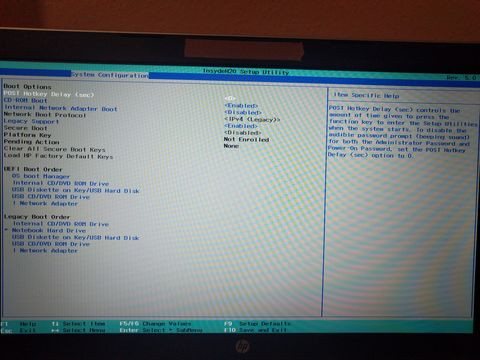Change CD-ROM Boot <Enabled> value
The height and width of the screenshot is (360, 480).
point(241,106)
